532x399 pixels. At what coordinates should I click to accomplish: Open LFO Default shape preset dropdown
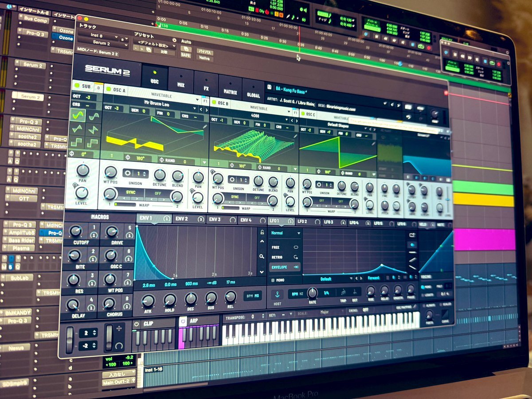pyautogui.click(x=326, y=279)
